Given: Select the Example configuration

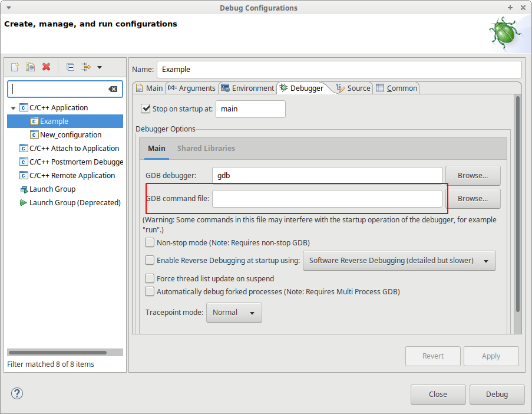Looking at the screenshot, I should [65, 121].
